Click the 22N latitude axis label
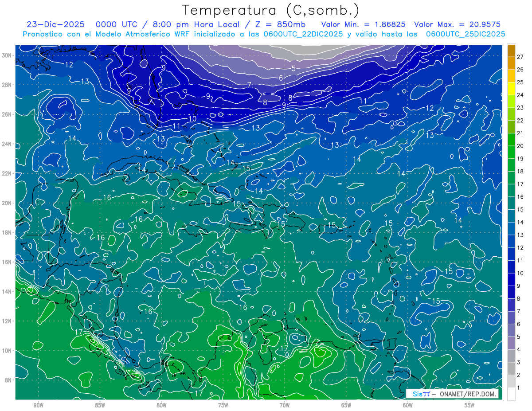The image size is (532, 411). pyautogui.click(x=8, y=173)
